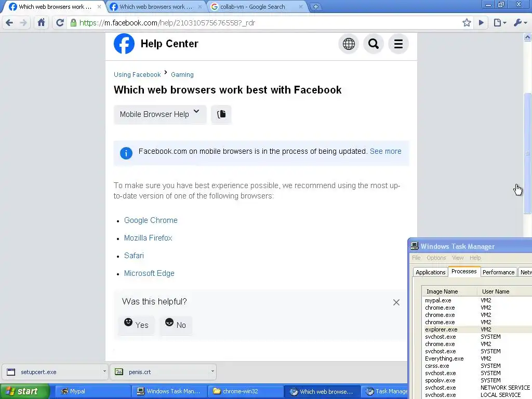
Task: Click the address bar URL field
Action: click(264, 23)
